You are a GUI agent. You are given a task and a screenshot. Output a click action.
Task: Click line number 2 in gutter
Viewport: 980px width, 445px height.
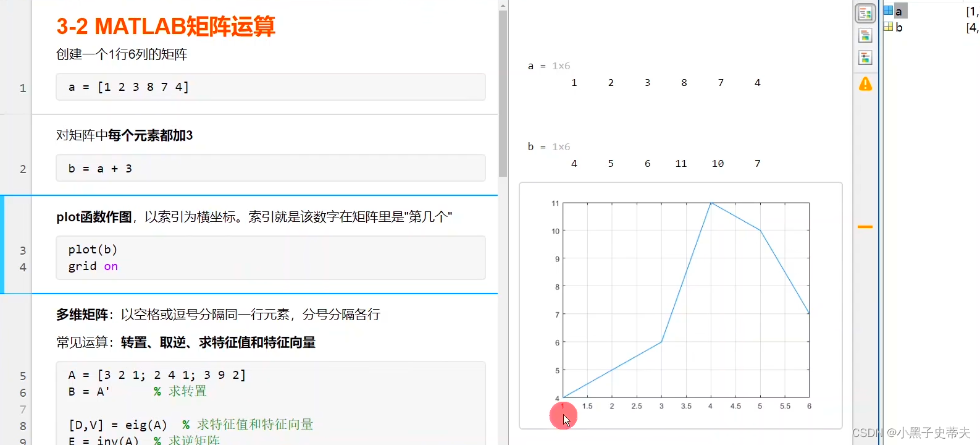point(23,169)
